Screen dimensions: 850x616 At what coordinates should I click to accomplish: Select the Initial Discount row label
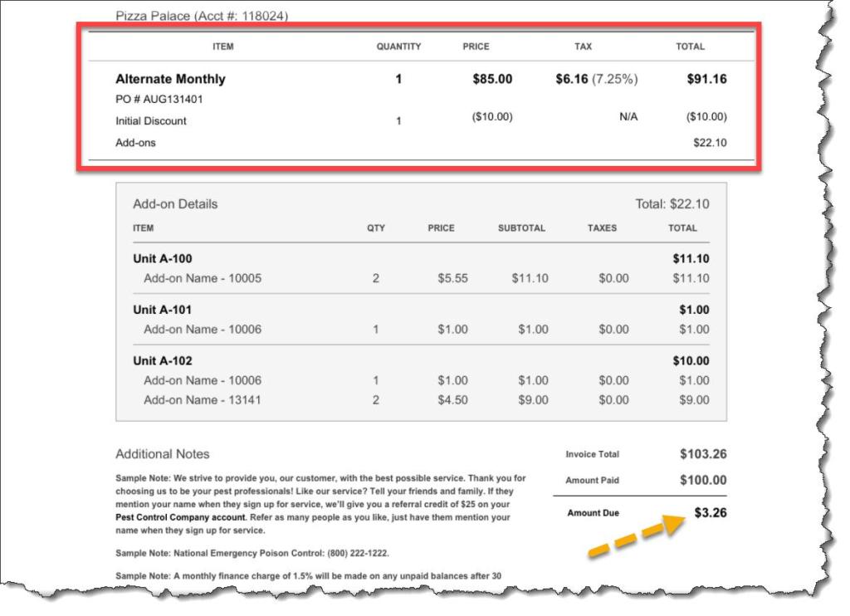pos(151,121)
